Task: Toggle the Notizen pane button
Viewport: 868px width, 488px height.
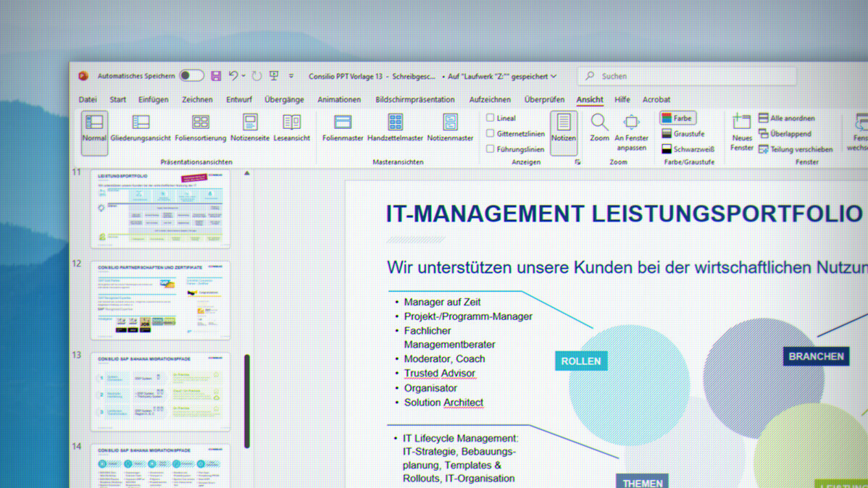Action: point(564,132)
